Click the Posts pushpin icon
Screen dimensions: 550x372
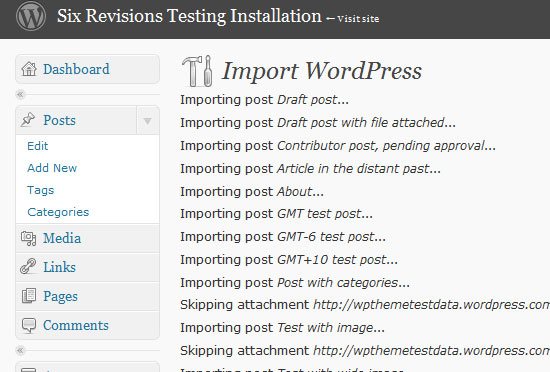(x=28, y=120)
